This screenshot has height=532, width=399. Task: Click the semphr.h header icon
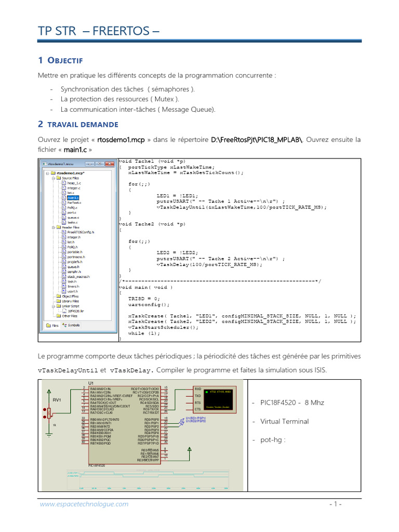[x=64, y=271]
